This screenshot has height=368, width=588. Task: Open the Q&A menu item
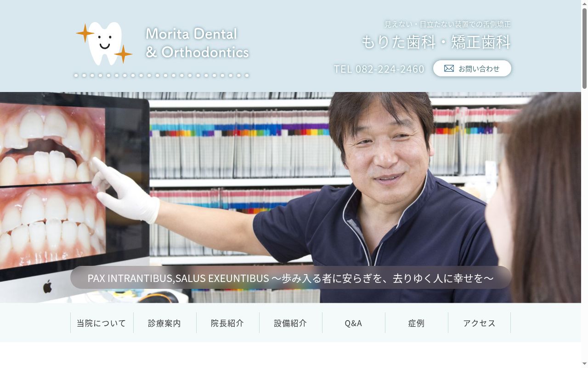(x=353, y=323)
